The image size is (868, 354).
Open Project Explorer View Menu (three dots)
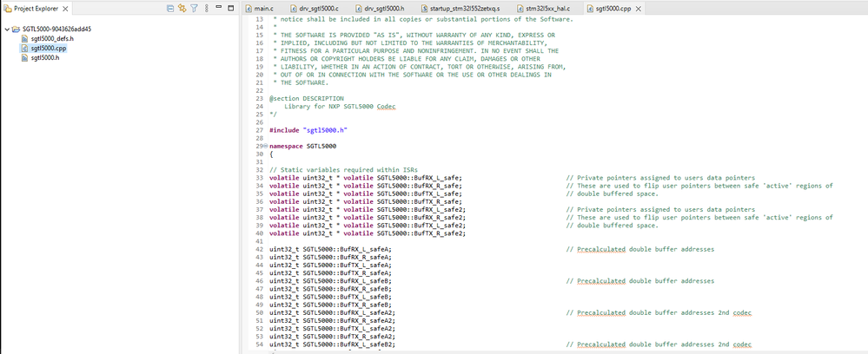[207, 9]
